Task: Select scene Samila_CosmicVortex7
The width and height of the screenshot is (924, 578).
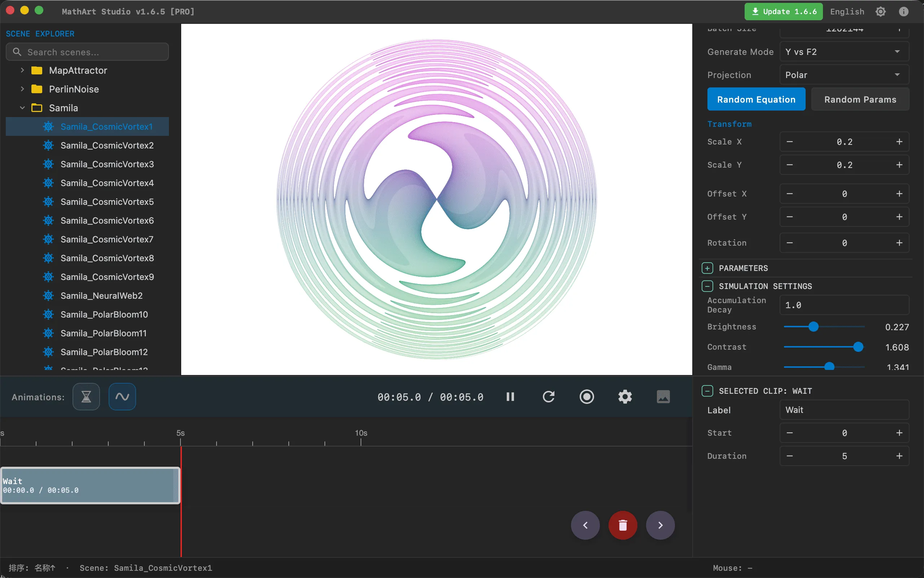Action: tap(87, 239)
